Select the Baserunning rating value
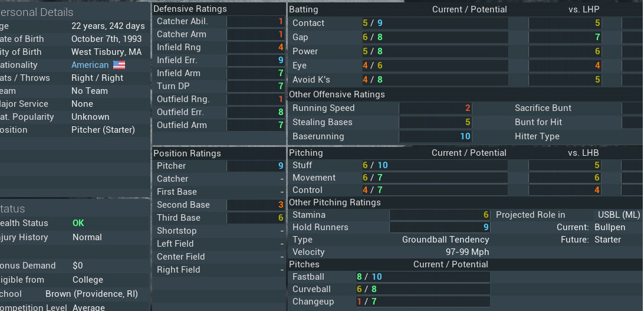Image resolution: width=644 pixels, height=311 pixels. [x=435, y=136]
